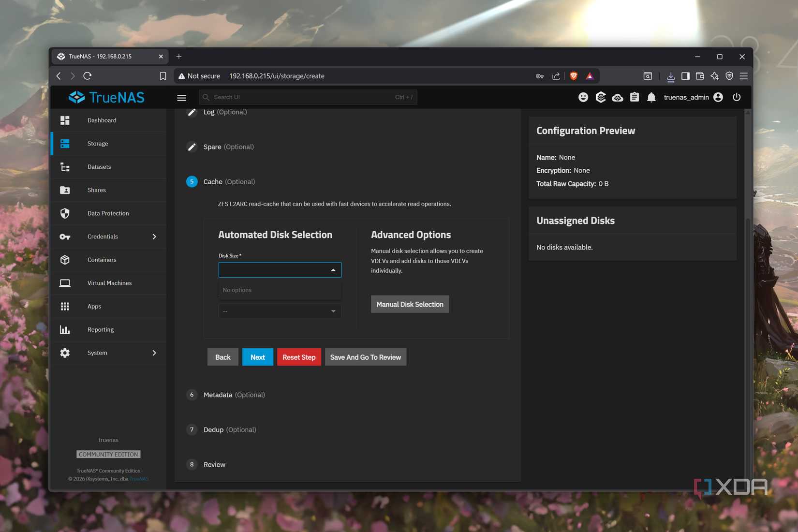Image resolution: width=798 pixels, height=532 pixels.
Task: Click Manual Disk Selection button
Action: pyautogui.click(x=410, y=304)
